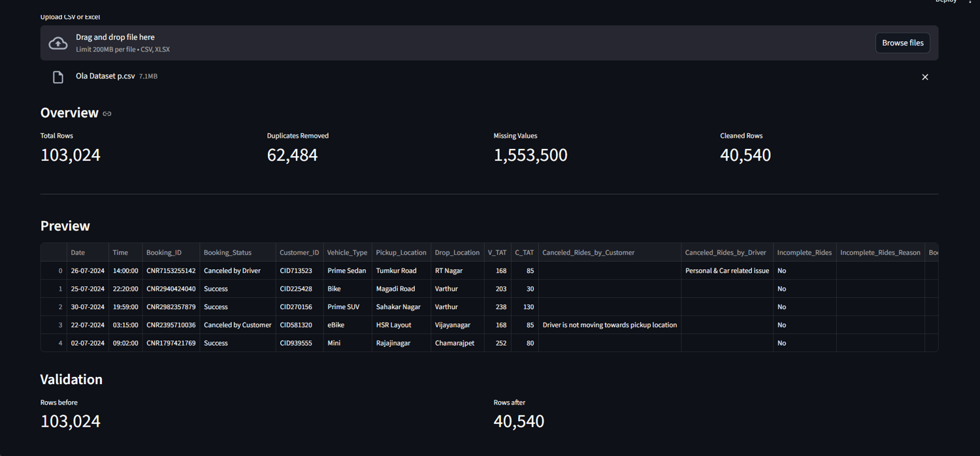This screenshot has height=456, width=980.
Task: Select the CNR7153255142 booking ID cell
Action: [171, 270]
